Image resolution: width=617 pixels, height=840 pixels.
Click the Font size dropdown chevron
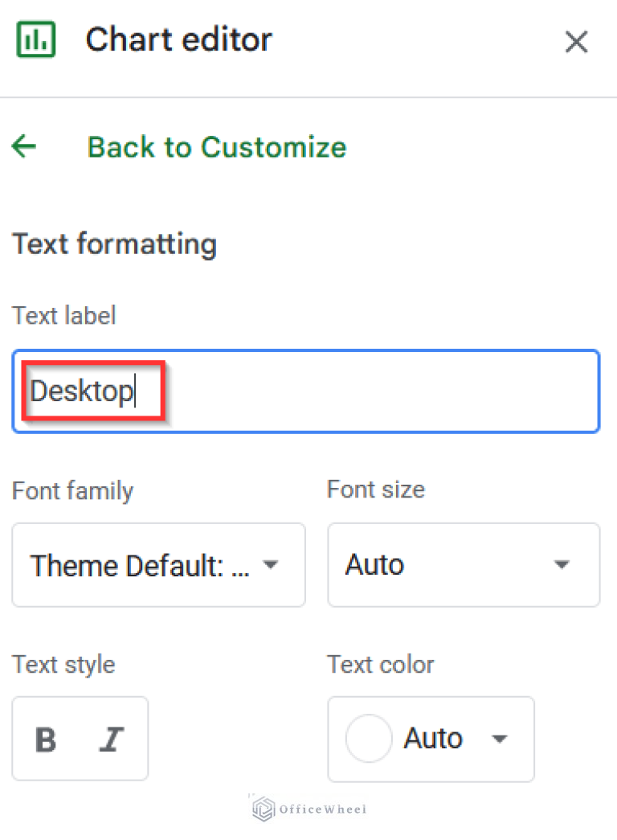pos(562,565)
